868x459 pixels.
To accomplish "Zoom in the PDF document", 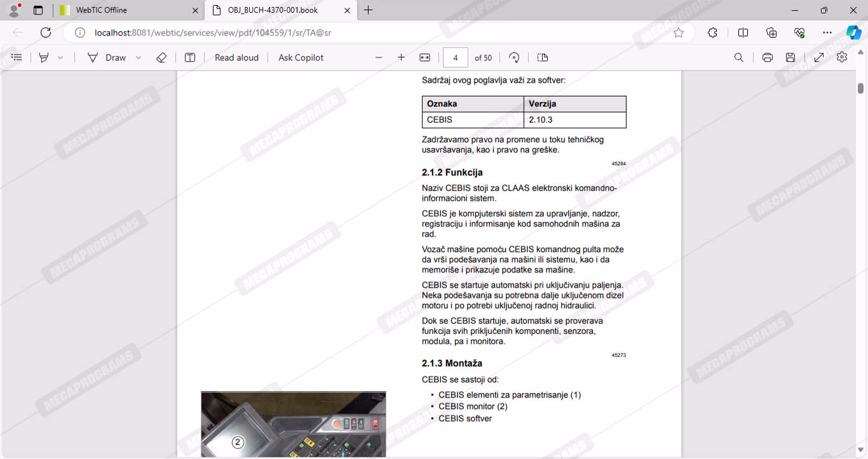I will pos(401,58).
